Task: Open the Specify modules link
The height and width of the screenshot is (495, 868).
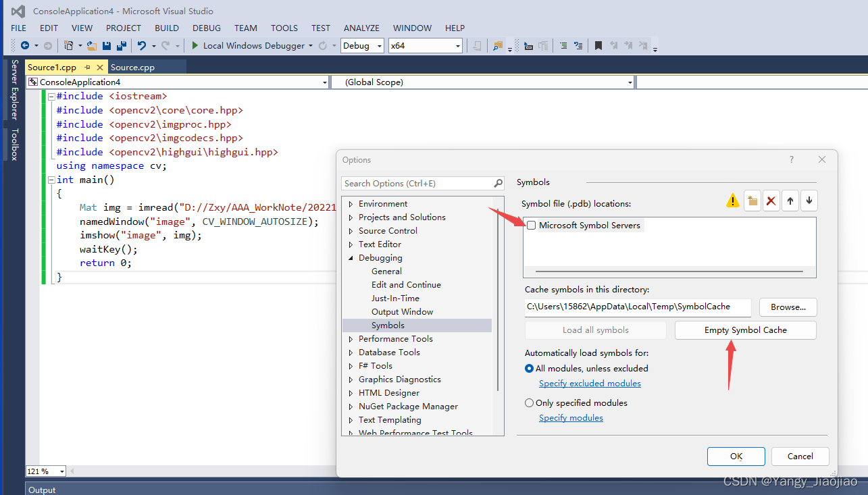Action: (571, 418)
